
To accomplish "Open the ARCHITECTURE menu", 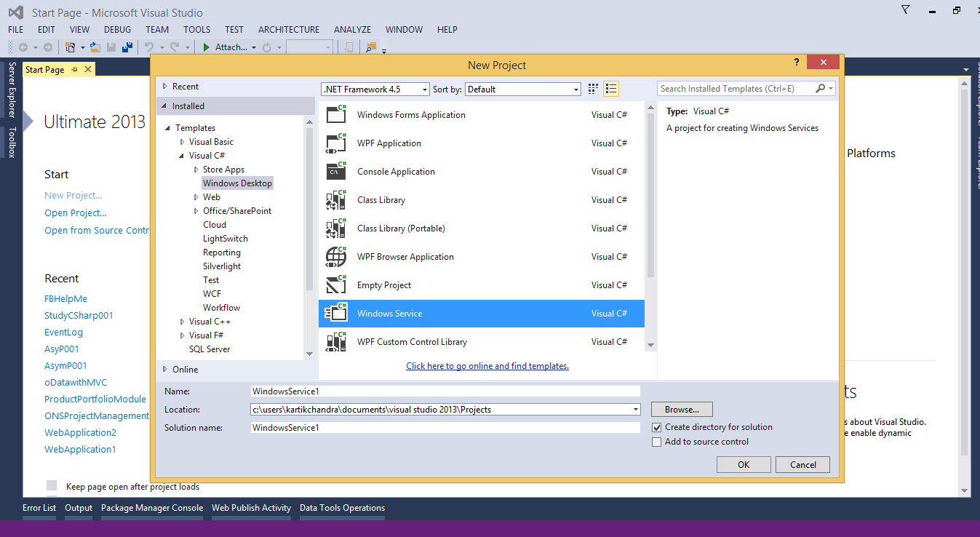I will 289,30.
